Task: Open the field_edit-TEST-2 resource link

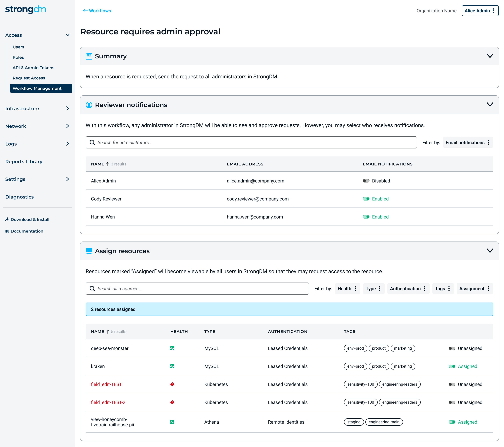Action: pos(108,402)
